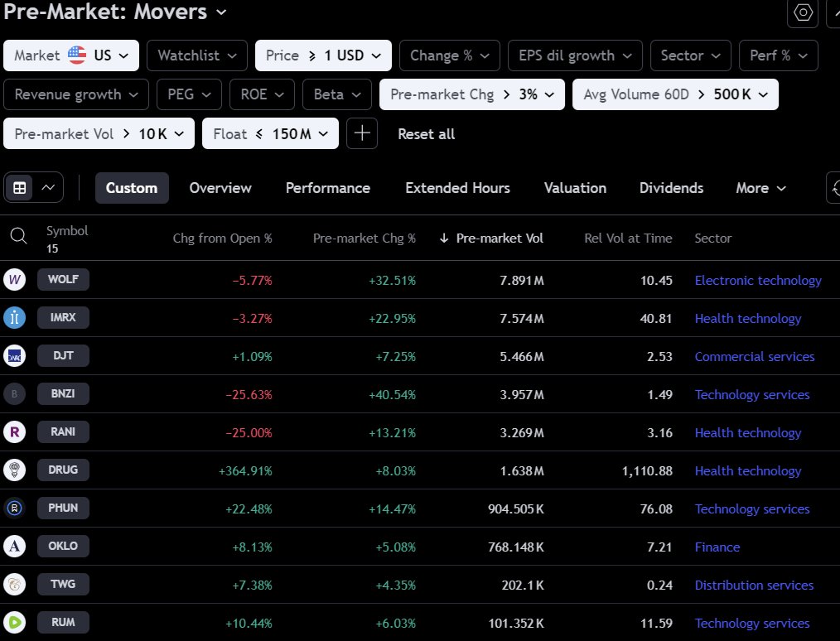Open Pre-market Chg > 3% filter

(x=472, y=94)
